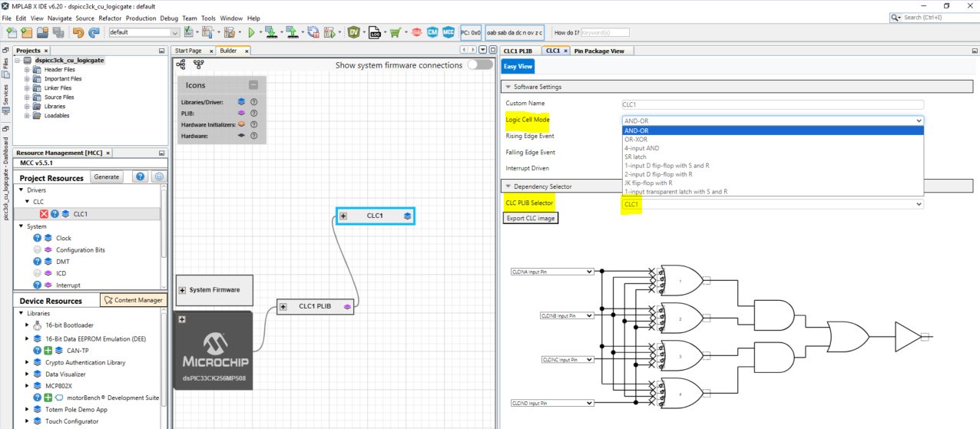Open the Data Visualizer DV icon
This screenshot has height=429, width=980.
(353, 33)
